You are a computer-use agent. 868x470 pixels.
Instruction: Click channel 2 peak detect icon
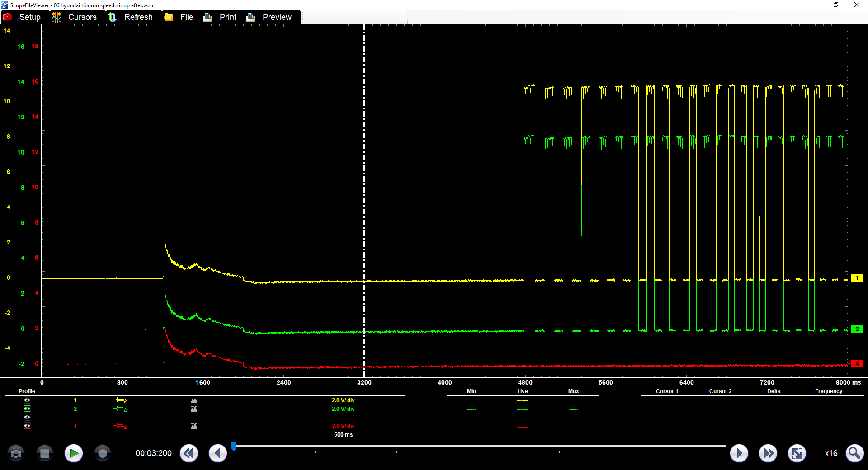click(194, 409)
